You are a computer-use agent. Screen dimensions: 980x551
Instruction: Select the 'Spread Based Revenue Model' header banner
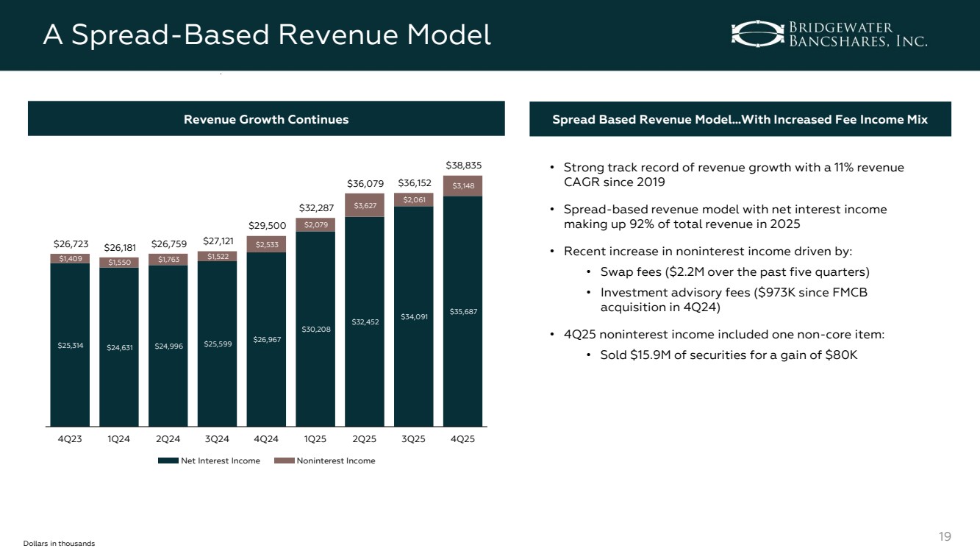coord(740,119)
